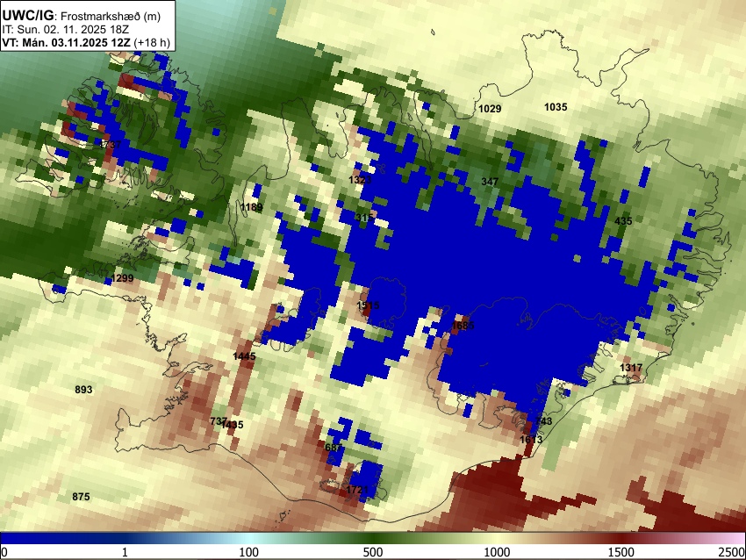Viewport: 746px width, 560px height.
Task: Click the valid time 'VT: Mán. 03.11.2025 12Z'
Action: (66, 42)
